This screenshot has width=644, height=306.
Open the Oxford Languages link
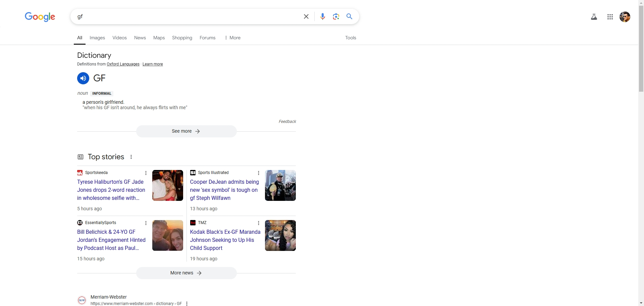pos(123,64)
